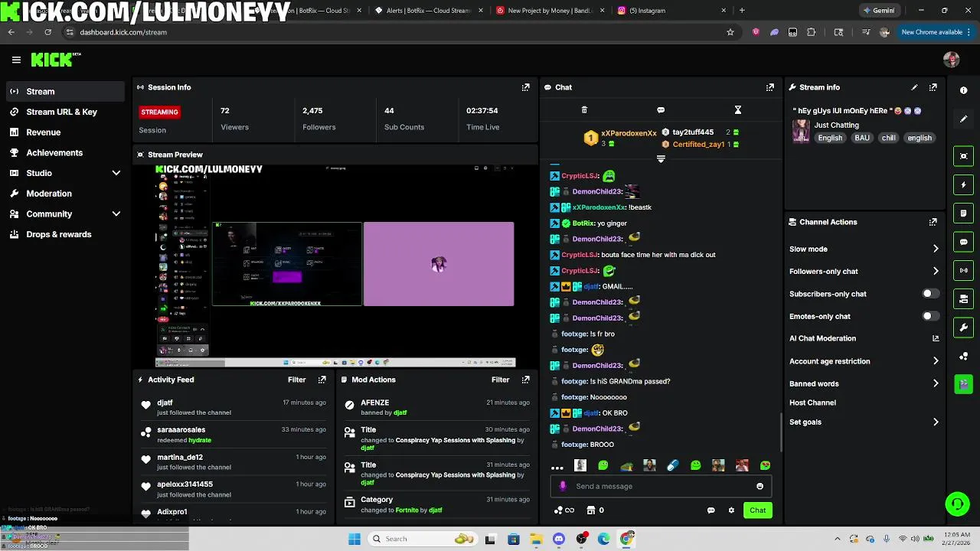Pop out the Session Info panel

(525, 87)
